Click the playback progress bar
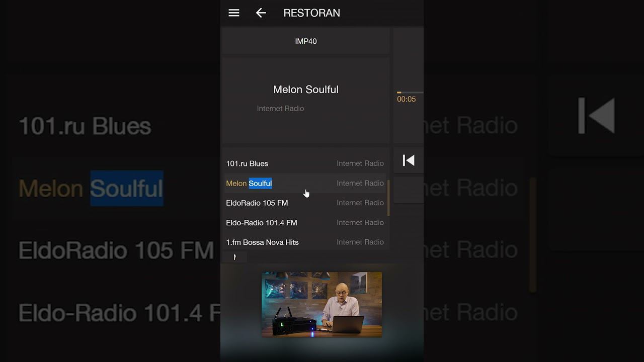The width and height of the screenshot is (644, 362). click(x=410, y=93)
